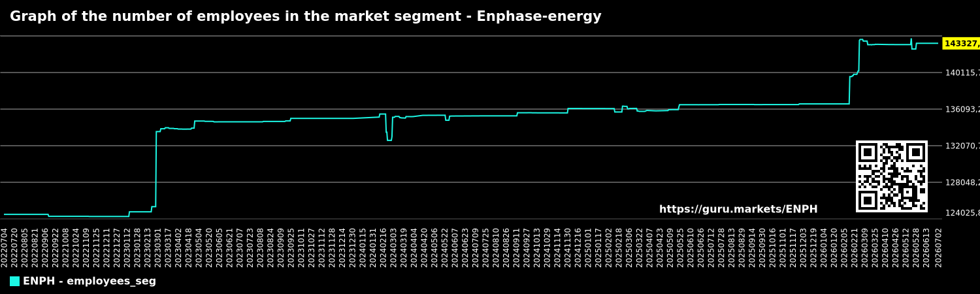Click the 136093 y-axis value
The height and width of the screenshot is (294, 980).
(x=962, y=109)
